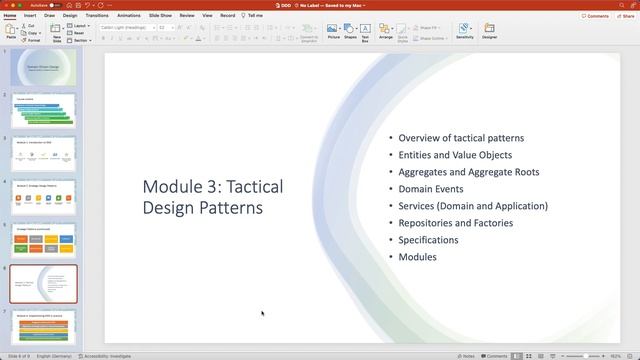Select slide 5 thumbnail with colored boxes
This screenshot has height=360, width=640.
point(43,241)
